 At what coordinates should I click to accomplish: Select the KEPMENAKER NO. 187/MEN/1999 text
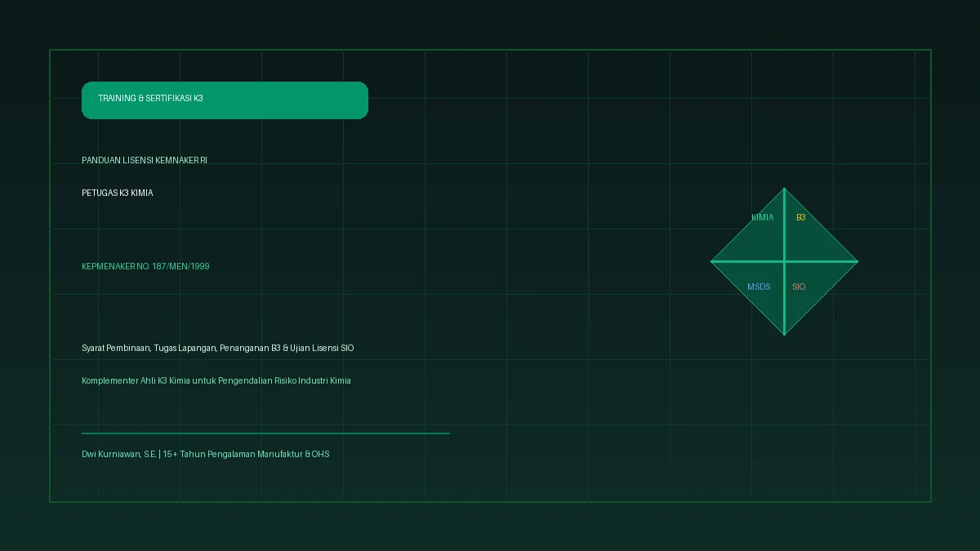[x=145, y=267]
